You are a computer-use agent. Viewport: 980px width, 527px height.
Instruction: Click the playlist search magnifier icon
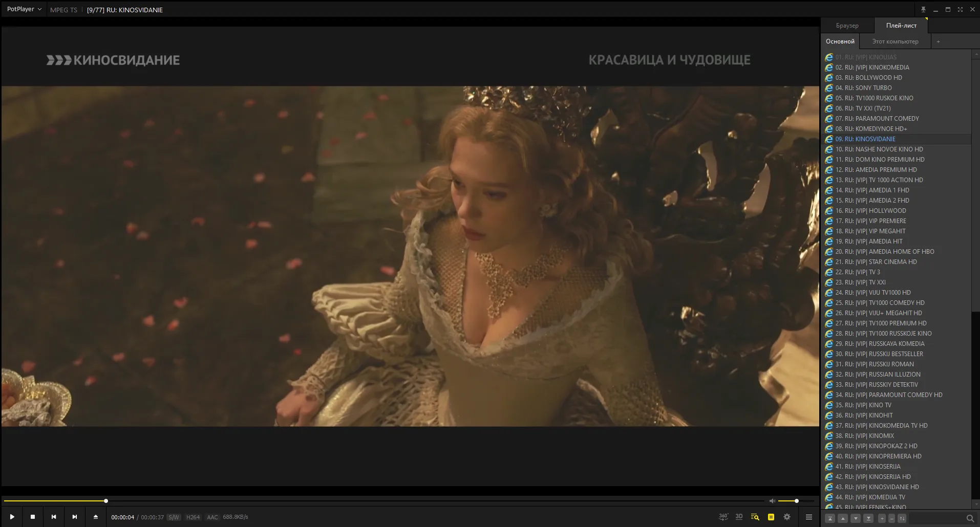click(x=970, y=518)
